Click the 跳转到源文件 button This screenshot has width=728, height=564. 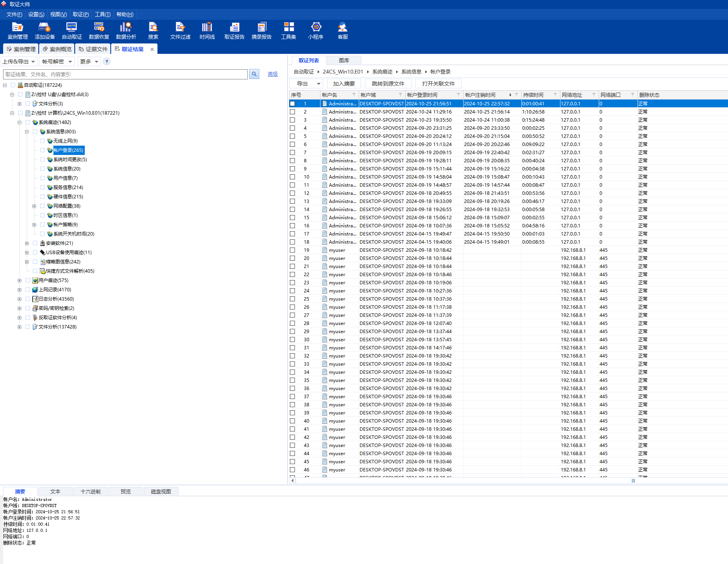click(x=388, y=84)
